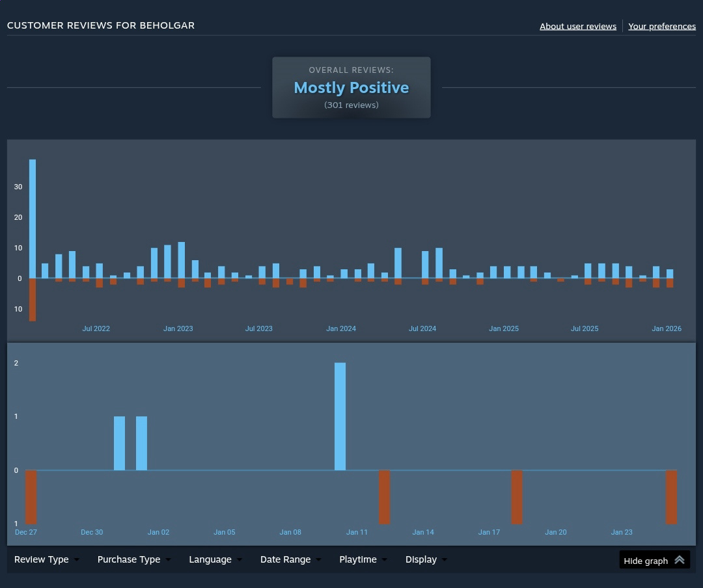Screen dimensions: 703x588
Task: Click the Mostly Positive overall rating
Action: point(351,87)
